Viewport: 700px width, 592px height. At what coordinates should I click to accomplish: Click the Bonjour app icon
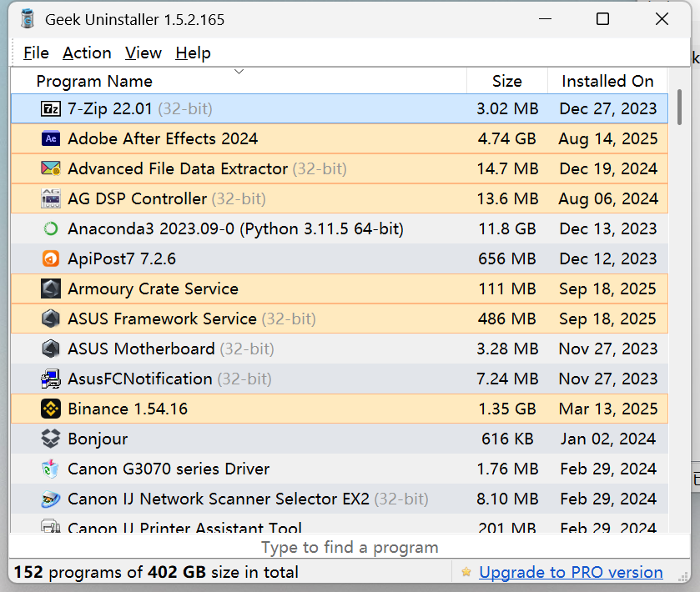[50, 439]
